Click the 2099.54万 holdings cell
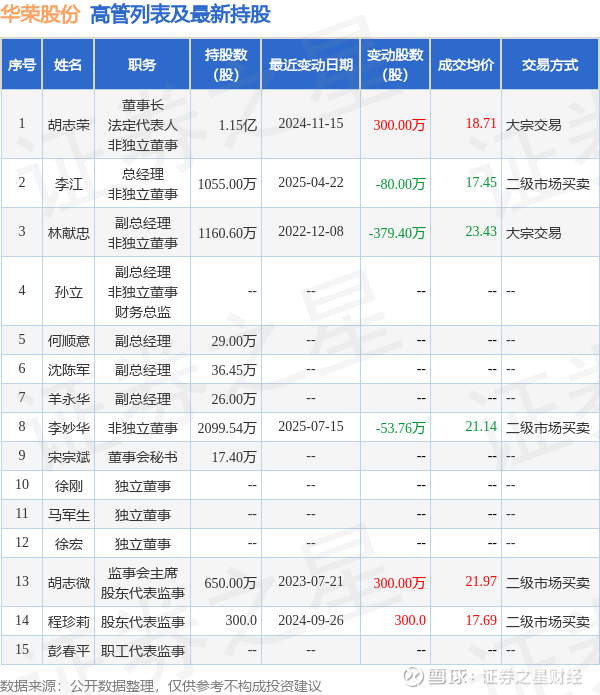Viewport: 600px width, 695px height. (x=227, y=428)
